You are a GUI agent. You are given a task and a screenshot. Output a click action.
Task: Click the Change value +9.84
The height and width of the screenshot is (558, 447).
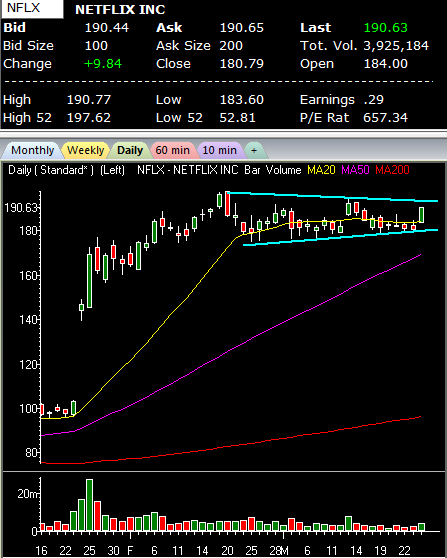point(103,64)
